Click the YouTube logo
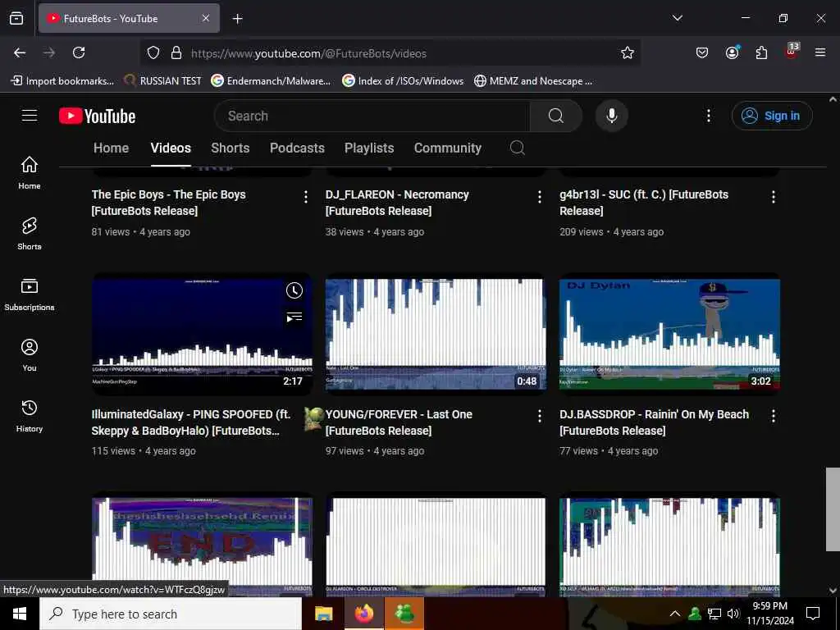Viewport: 840px width, 630px height. point(98,116)
